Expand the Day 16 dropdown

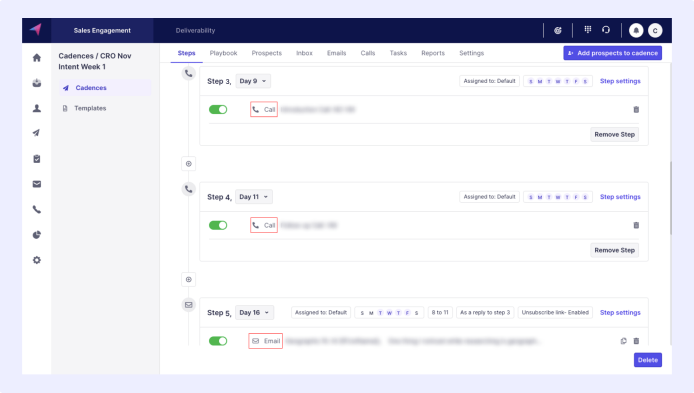click(x=254, y=312)
